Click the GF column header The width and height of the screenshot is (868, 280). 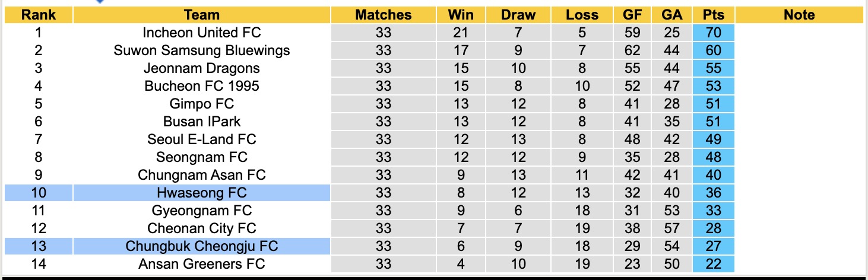[x=632, y=15]
